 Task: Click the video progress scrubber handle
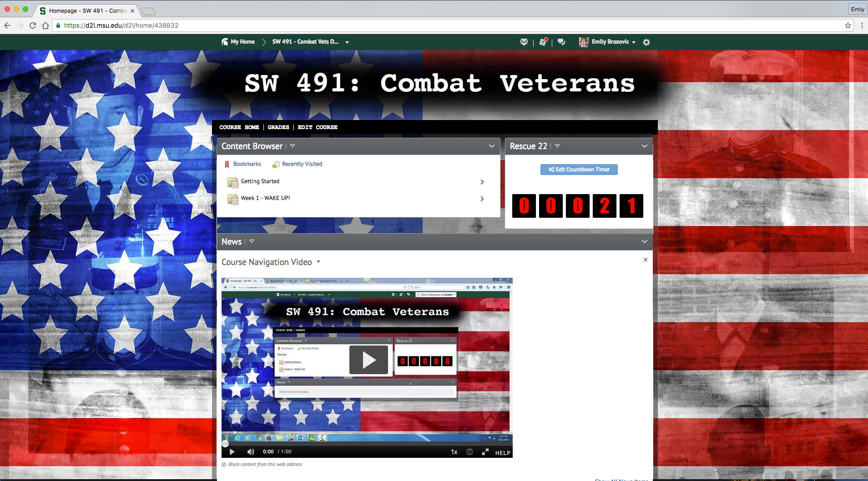(225, 444)
